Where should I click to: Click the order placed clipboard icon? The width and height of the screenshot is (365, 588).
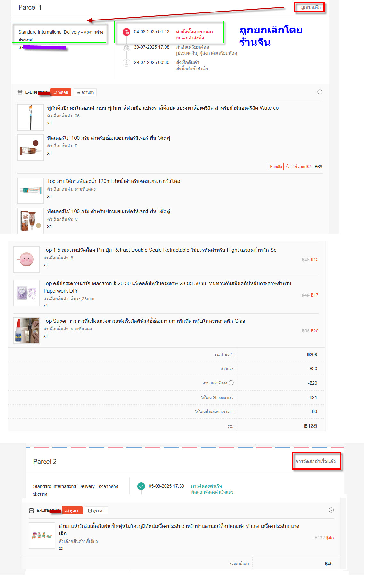[126, 63]
